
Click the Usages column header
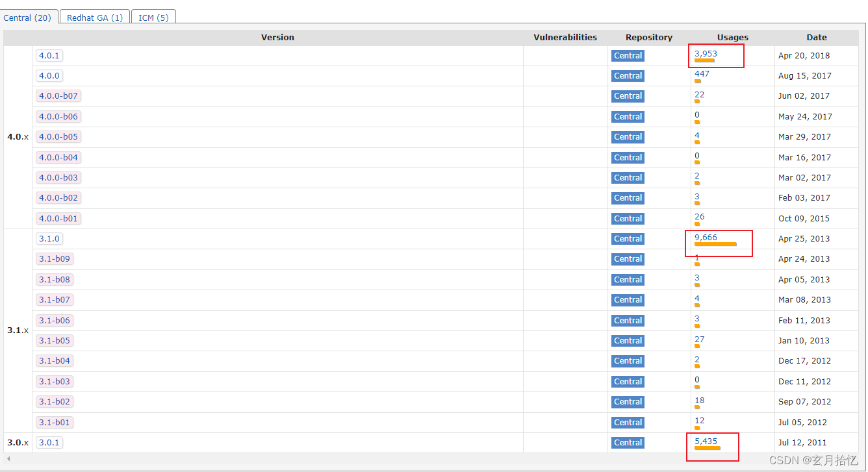[x=733, y=38]
